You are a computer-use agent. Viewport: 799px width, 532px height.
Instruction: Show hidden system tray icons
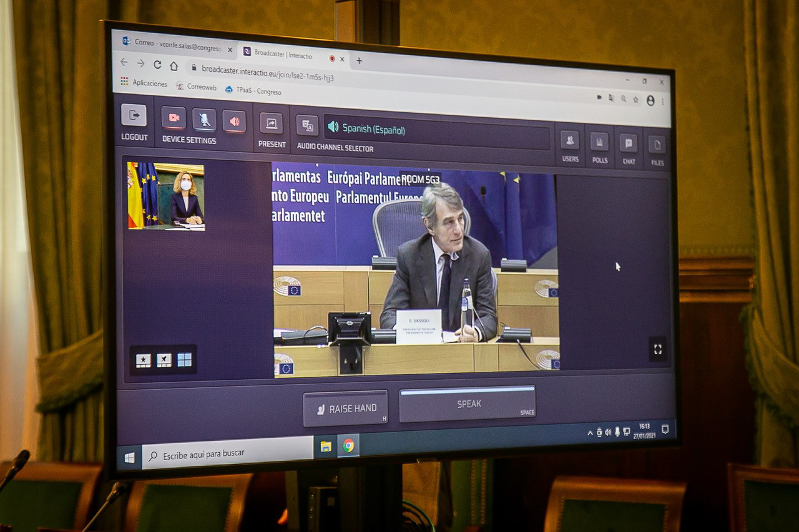(x=590, y=433)
